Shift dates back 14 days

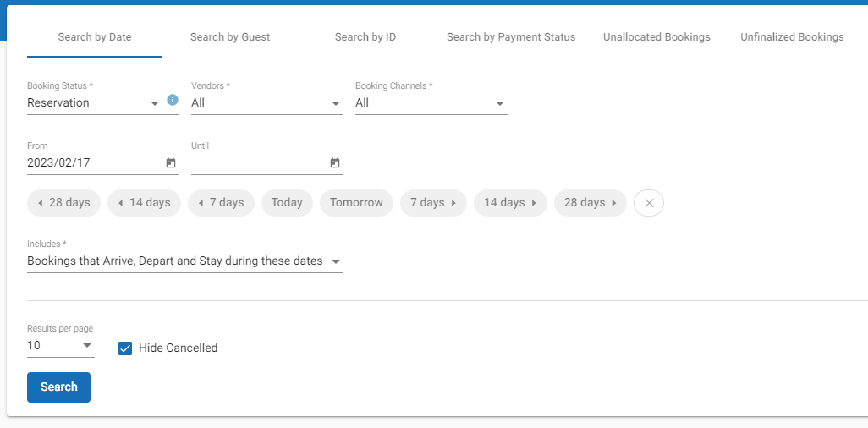tap(145, 203)
